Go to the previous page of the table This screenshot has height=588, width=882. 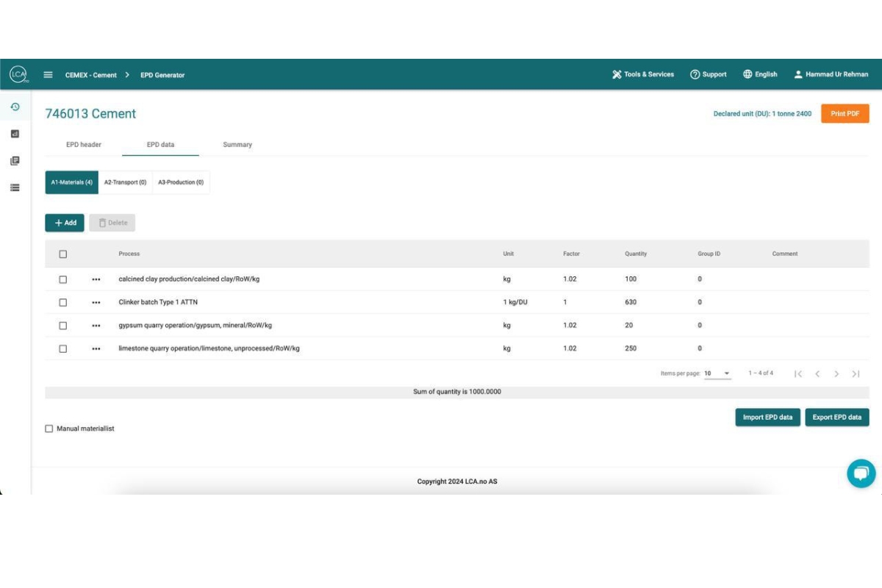(x=817, y=373)
